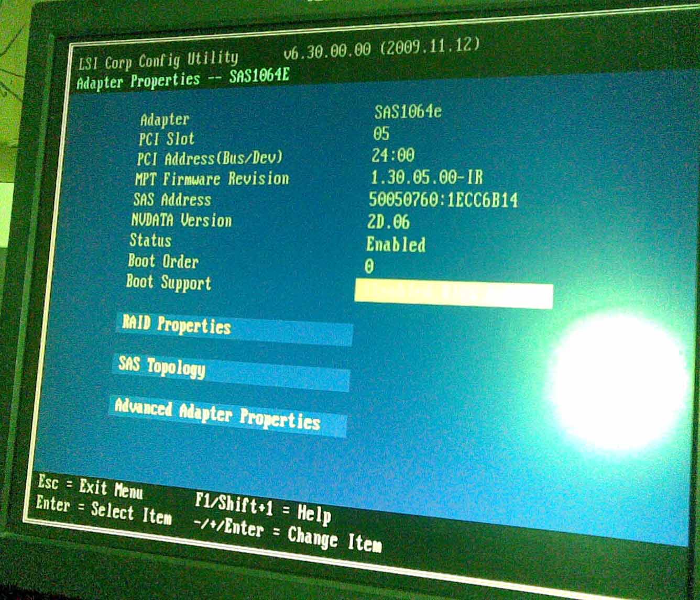Screen dimensions: 700x600
Task: Click the 'SAS Address' label
Action: click(172, 199)
